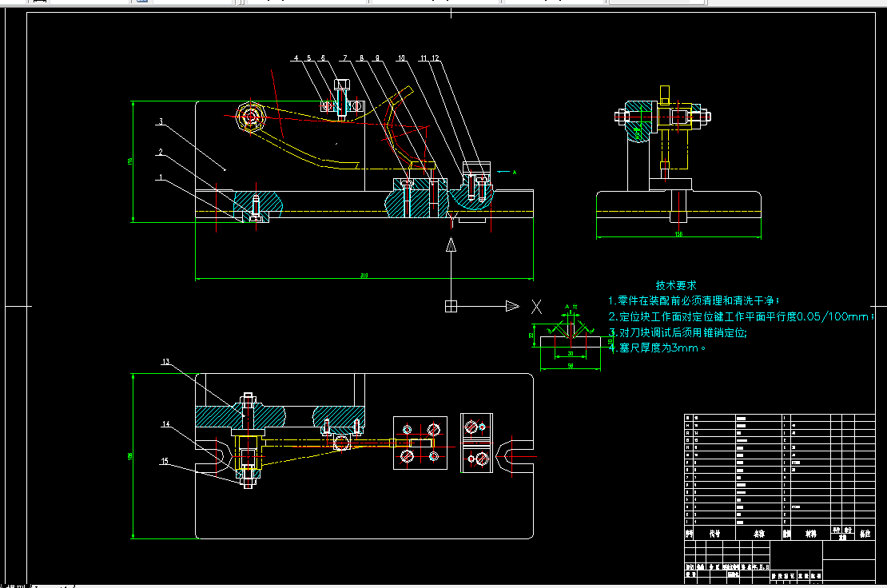This screenshot has width=887, height=588.
Task: Select the part balloon number 7
Action: 345,58
